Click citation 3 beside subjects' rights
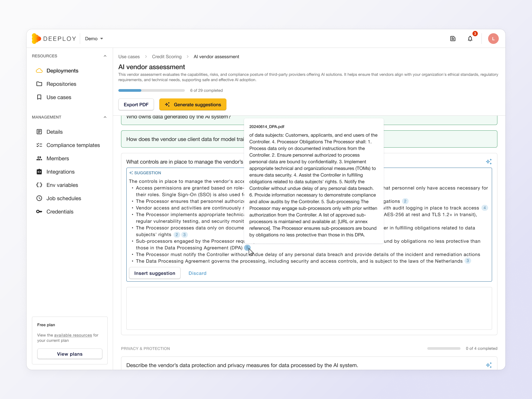The width and height of the screenshot is (532, 399). pyautogui.click(x=185, y=234)
